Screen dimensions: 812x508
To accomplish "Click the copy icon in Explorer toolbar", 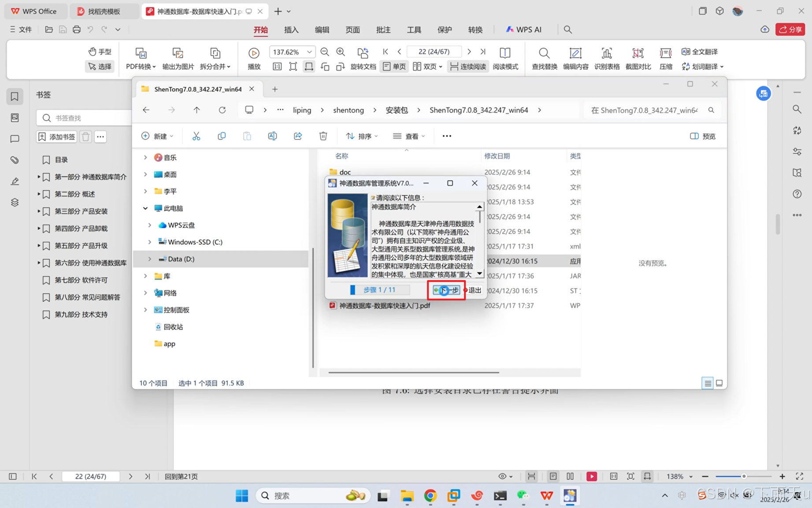I will click(222, 136).
